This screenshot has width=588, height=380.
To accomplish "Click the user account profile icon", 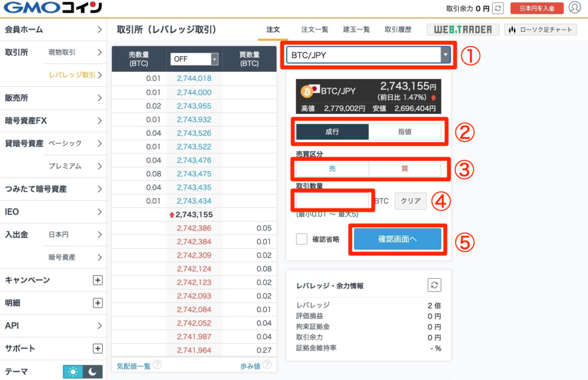I will click(x=574, y=8).
